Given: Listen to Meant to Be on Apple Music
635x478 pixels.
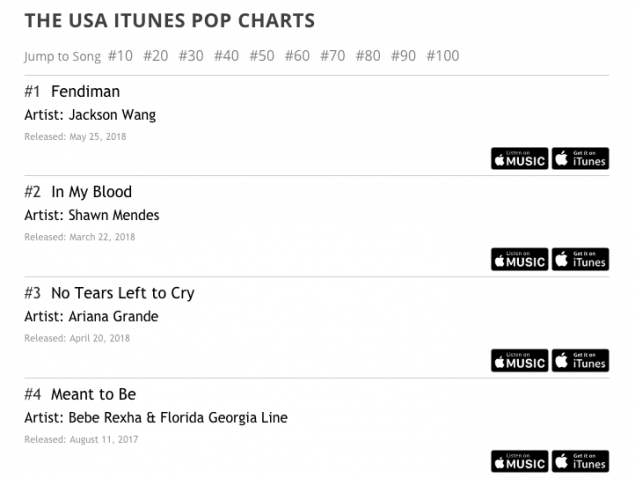Looking at the screenshot, I should click(x=519, y=461).
